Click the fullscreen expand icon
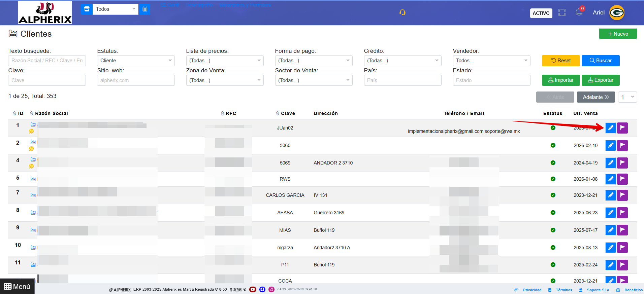This screenshot has height=294, width=644. (x=562, y=13)
